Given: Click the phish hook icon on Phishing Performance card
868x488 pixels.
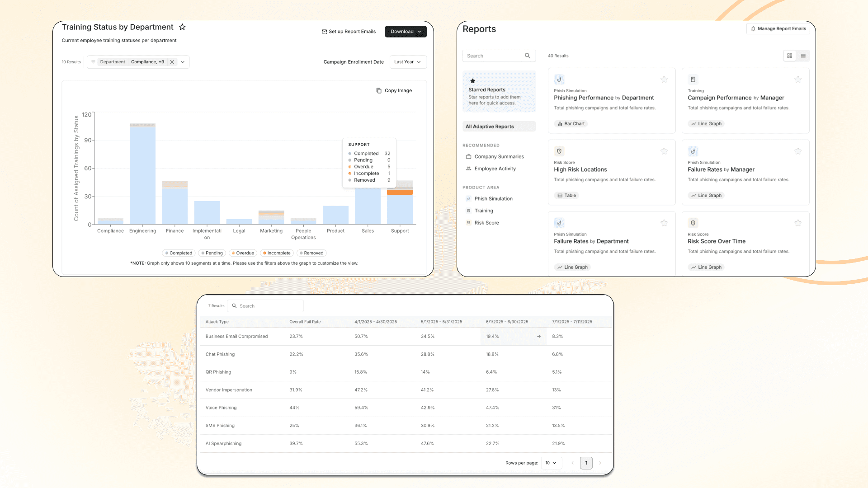Looking at the screenshot, I should coord(559,80).
